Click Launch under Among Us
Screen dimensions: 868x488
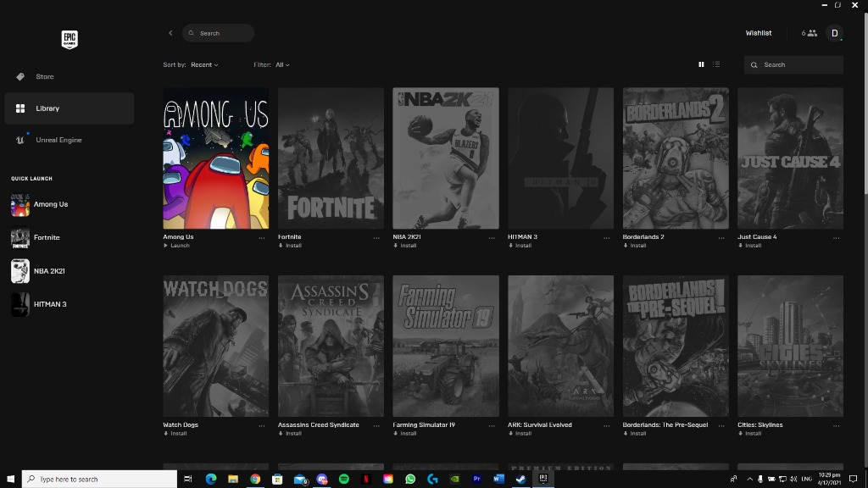point(176,246)
